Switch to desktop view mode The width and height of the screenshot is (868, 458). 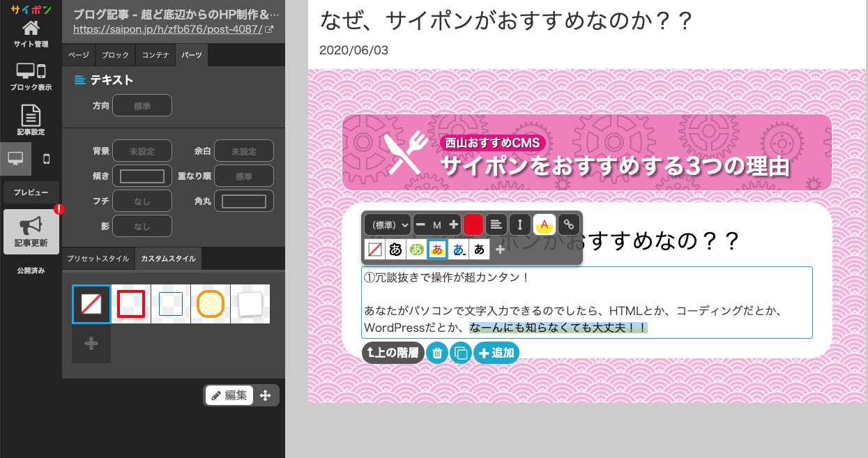(15, 159)
